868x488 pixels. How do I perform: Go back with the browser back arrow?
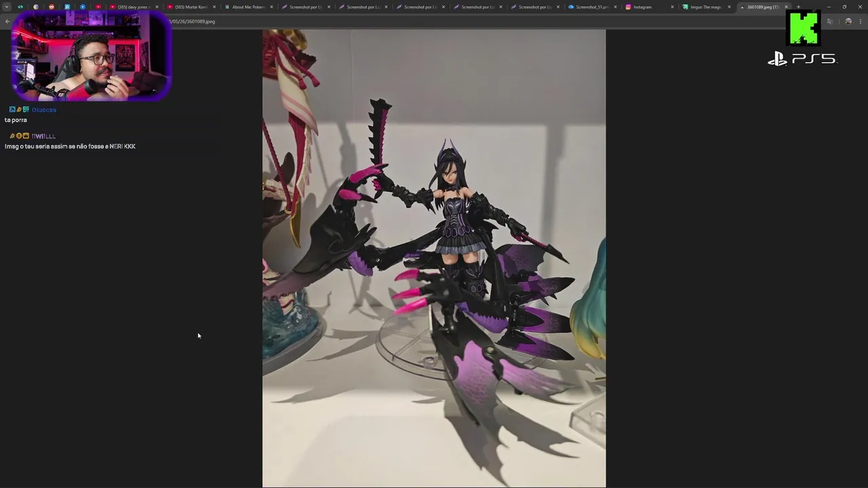pos(7,21)
